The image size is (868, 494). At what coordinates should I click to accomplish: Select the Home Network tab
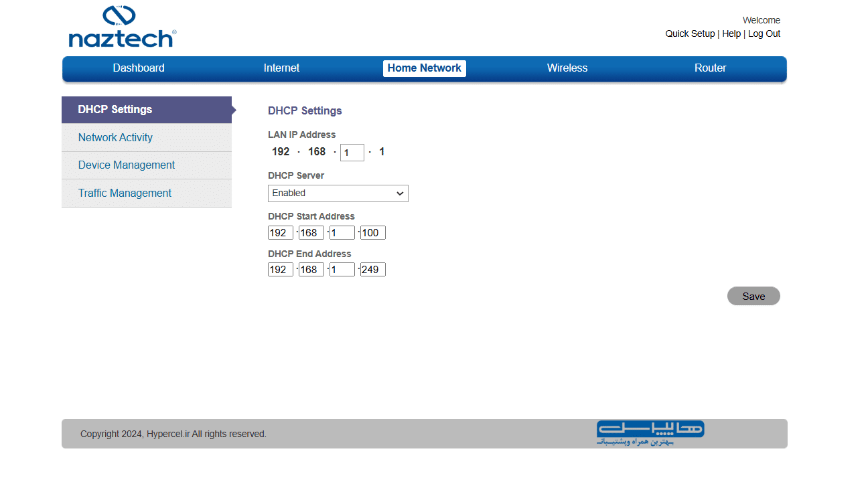point(424,68)
